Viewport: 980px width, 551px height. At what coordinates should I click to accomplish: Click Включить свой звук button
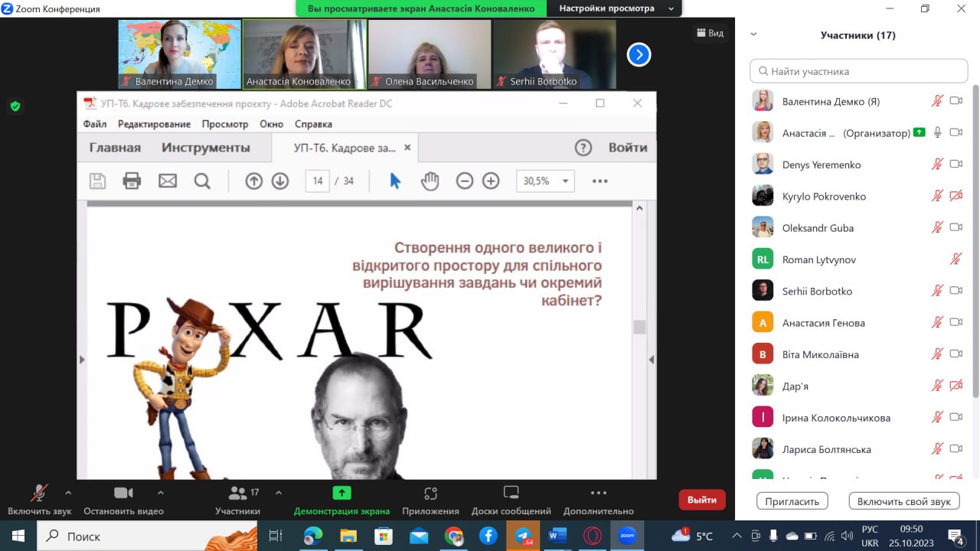click(904, 501)
